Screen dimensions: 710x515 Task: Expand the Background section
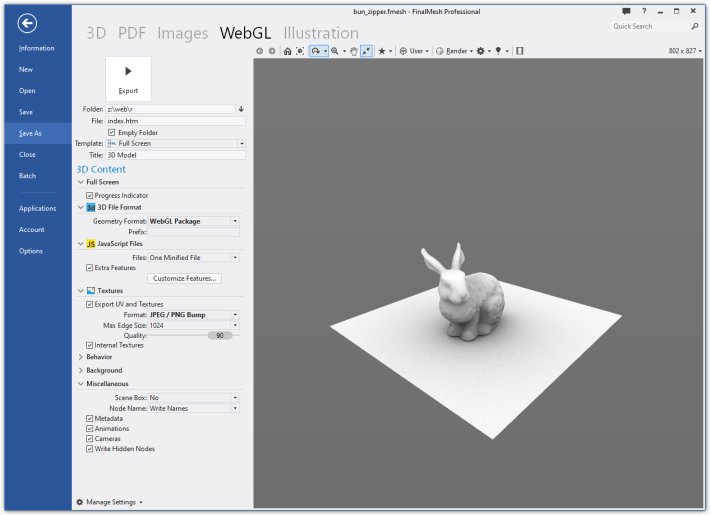coord(81,371)
